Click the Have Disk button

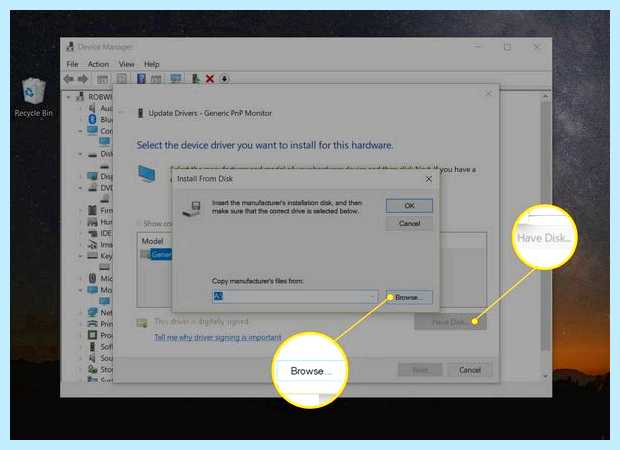point(450,323)
